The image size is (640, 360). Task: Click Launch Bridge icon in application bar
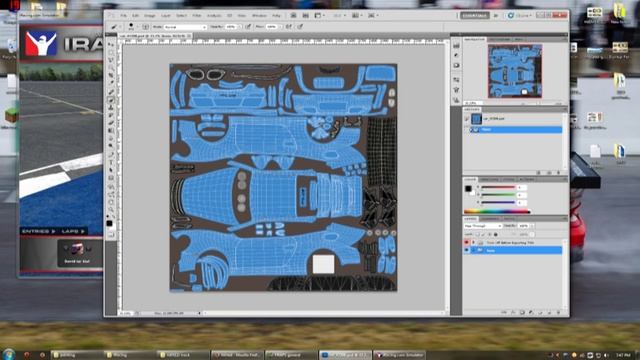pos(293,15)
